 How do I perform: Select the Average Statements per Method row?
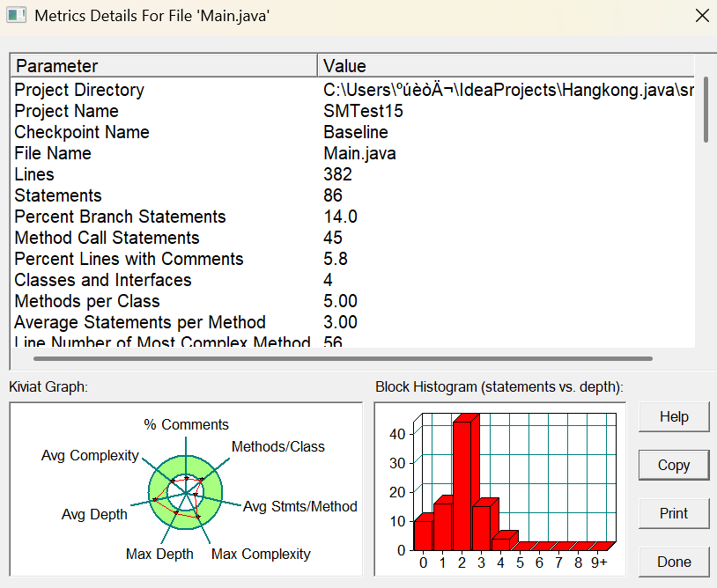pyautogui.click(x=352, y=322)
